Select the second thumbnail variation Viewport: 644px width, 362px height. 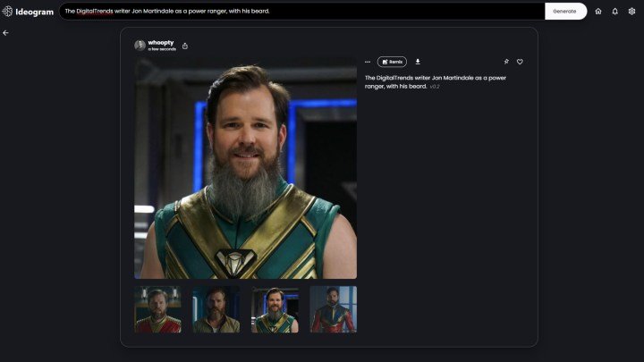pyautogui.click(x=216, y=309)
